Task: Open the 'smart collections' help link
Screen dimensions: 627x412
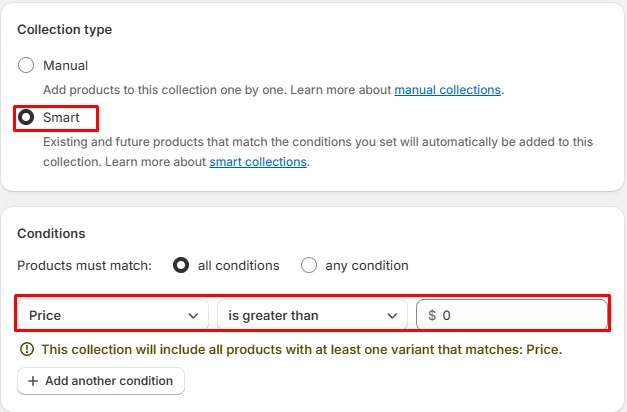Action: (258, 162)
